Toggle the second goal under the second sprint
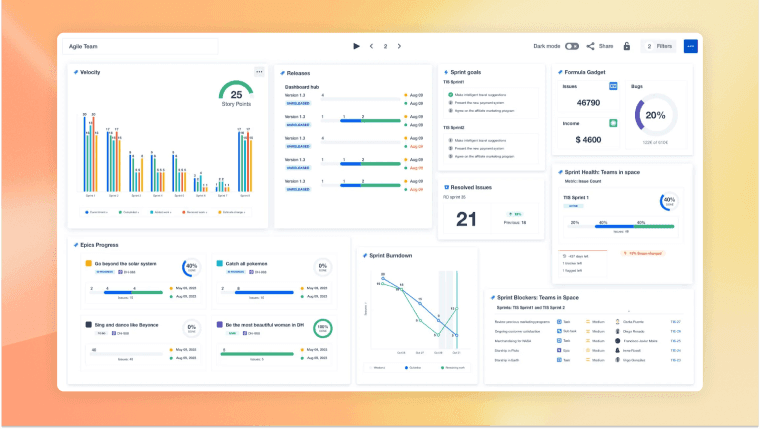This screenshot has height=429, width=760. coord(450,148)
